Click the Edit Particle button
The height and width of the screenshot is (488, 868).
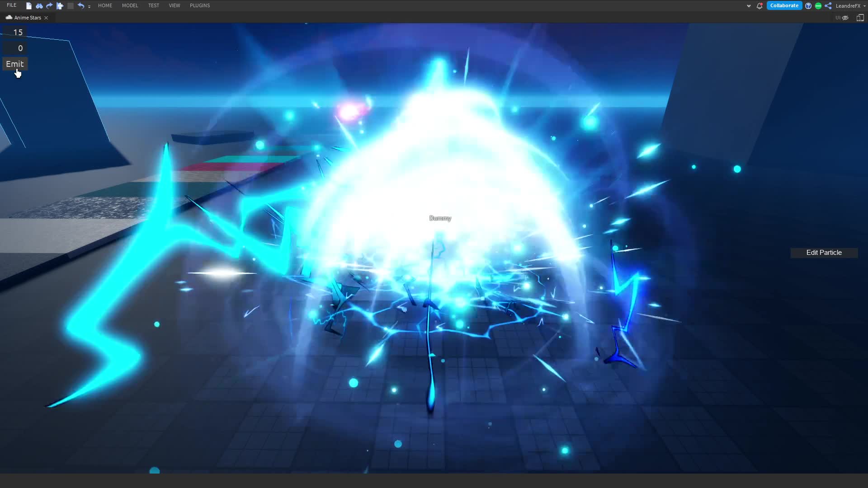click(824, 253)
